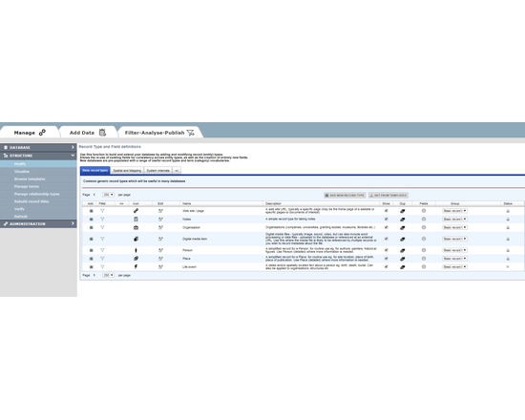The image size is (525, 420).
Task: Click the Life event lightning icon
Action: [x=136, y=267]
